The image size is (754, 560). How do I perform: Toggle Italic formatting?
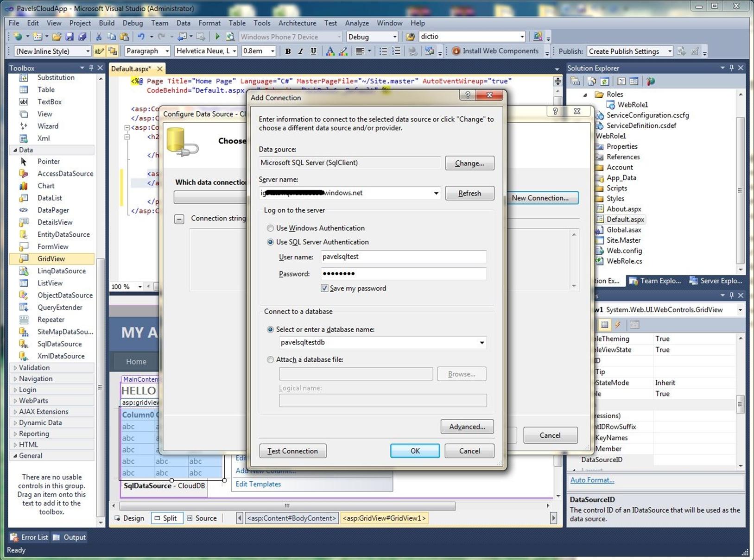click(x=300, y=51)
